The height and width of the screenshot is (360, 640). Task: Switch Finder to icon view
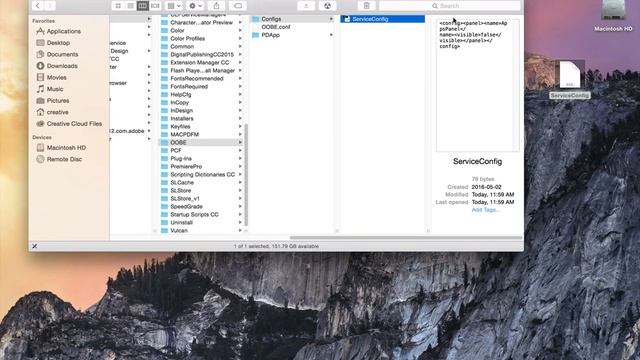coord(118,6)
